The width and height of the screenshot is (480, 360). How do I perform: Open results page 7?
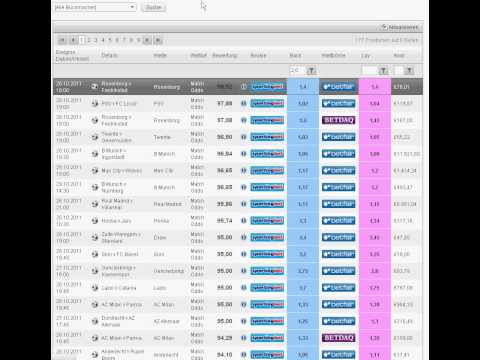click(x=124, y=40)
